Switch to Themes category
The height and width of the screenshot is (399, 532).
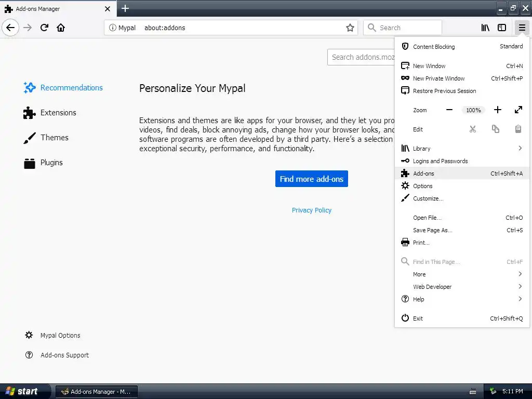pyautogui.click(x=46, y=137)
